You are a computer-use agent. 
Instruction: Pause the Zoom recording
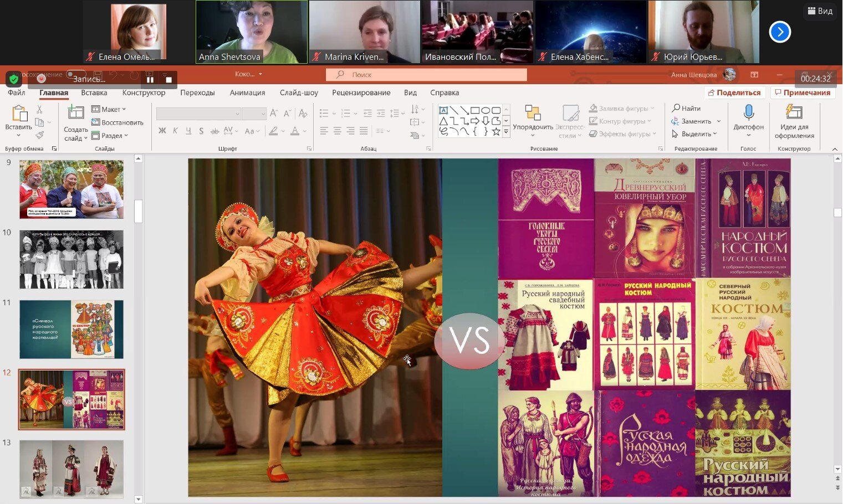click(x=150, y=80)
